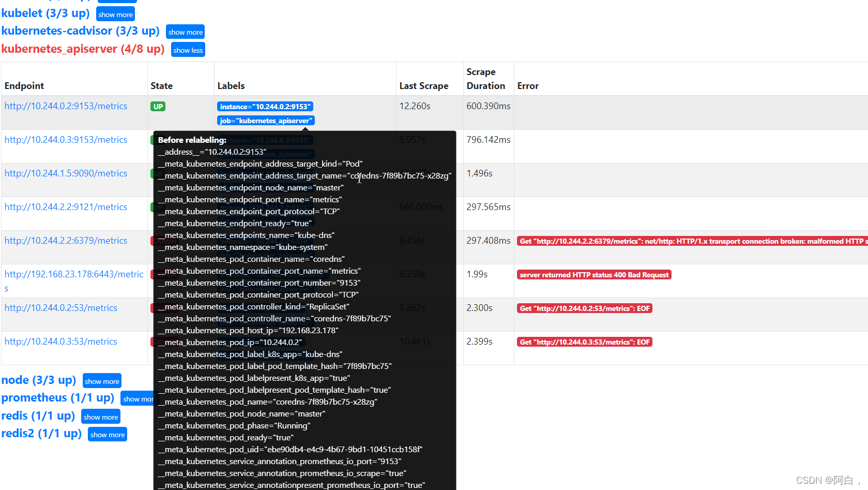The image size is (868, 490).
Task: Open the prometheus (1/1 up) heading
Action: [x=58, y=397]
